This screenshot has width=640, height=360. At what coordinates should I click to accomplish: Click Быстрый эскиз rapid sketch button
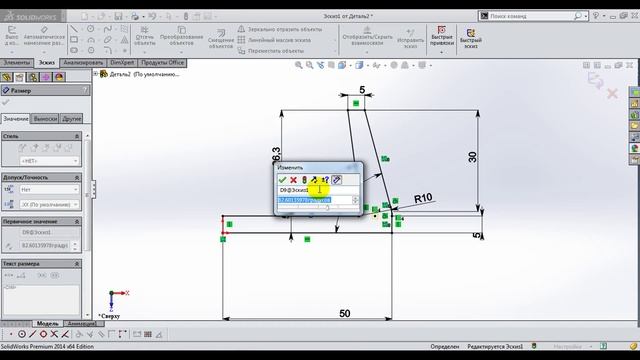click(471, 39)
